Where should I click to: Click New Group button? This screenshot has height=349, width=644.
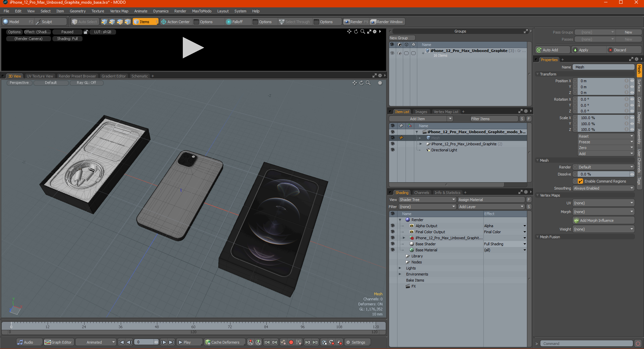[401, 38]
